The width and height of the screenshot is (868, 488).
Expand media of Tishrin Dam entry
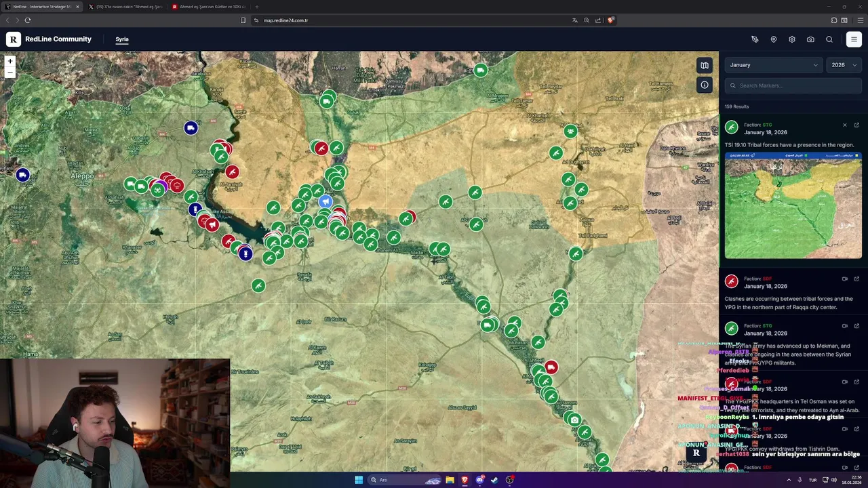pos(845,429)
